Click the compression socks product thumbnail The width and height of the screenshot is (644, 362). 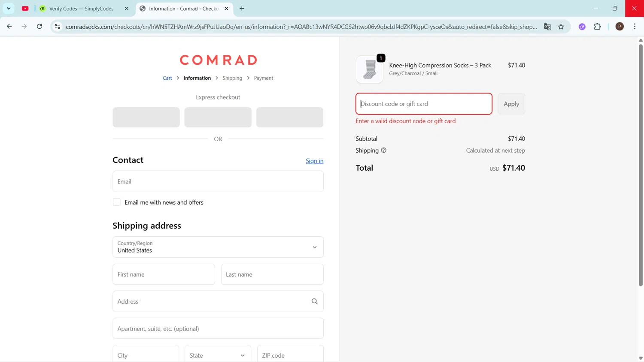[x=370, y=69]
